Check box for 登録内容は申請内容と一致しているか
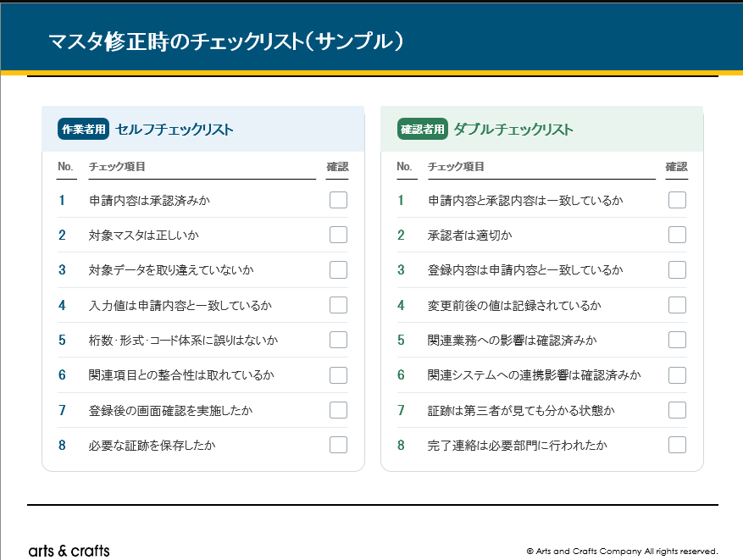Screen dimensions: 743x560 (x=677, y=269)
